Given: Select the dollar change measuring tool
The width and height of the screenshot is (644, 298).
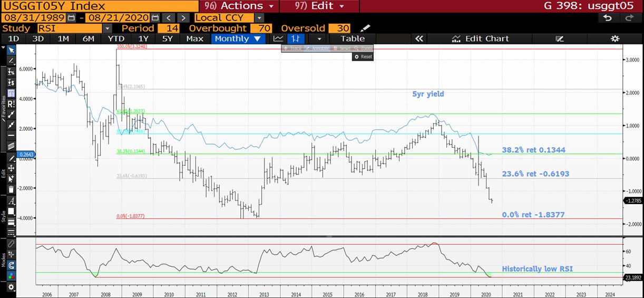Looking at the screenshot, I should click(11, 83).
